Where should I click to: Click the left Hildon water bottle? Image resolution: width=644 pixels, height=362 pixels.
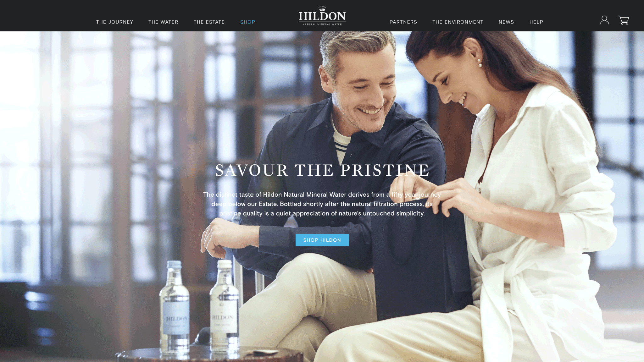pos(175,307)
